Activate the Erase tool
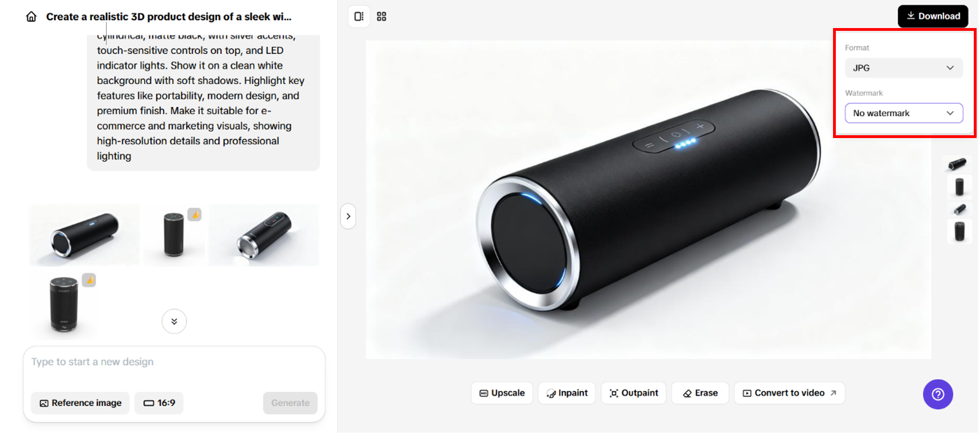 click(x=700, y=393)
